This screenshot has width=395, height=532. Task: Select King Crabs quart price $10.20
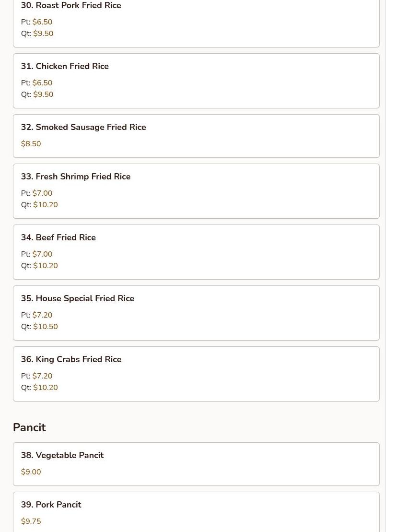pyautogui.click(x=46, y=388)
